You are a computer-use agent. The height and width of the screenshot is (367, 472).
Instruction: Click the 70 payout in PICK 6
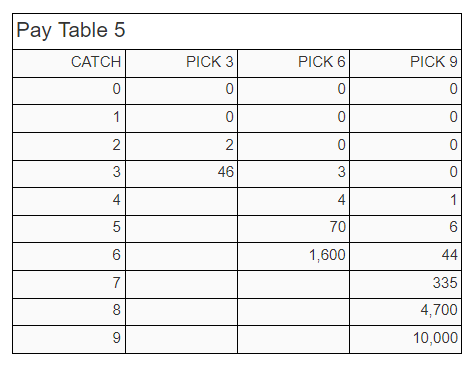click(338, 227)
